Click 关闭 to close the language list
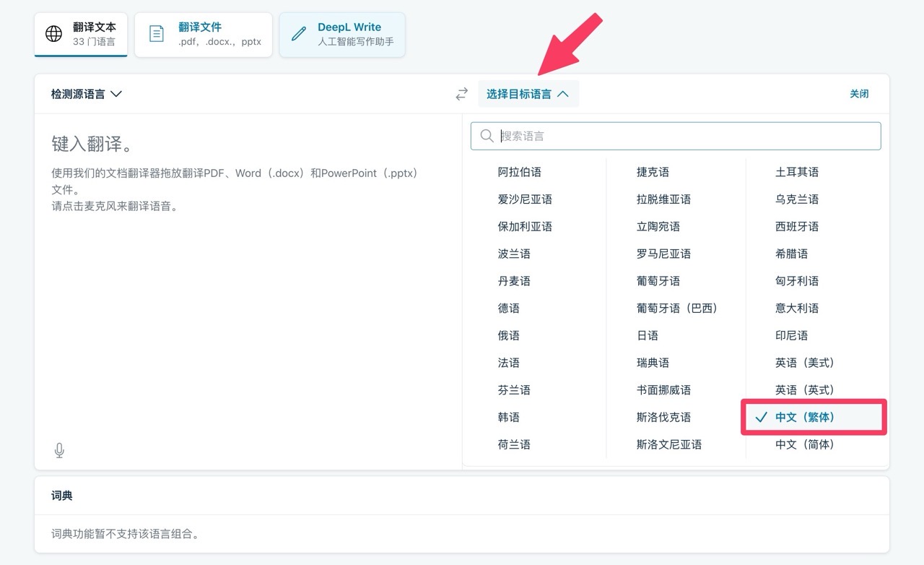Viewport: 924px width, 565px height. tap(859, 94)
